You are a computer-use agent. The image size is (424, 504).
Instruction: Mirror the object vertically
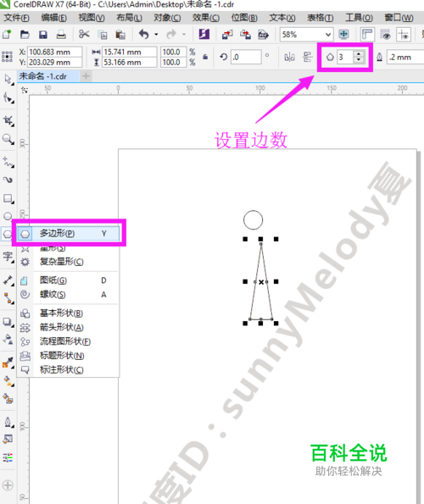tap(308, 58)
